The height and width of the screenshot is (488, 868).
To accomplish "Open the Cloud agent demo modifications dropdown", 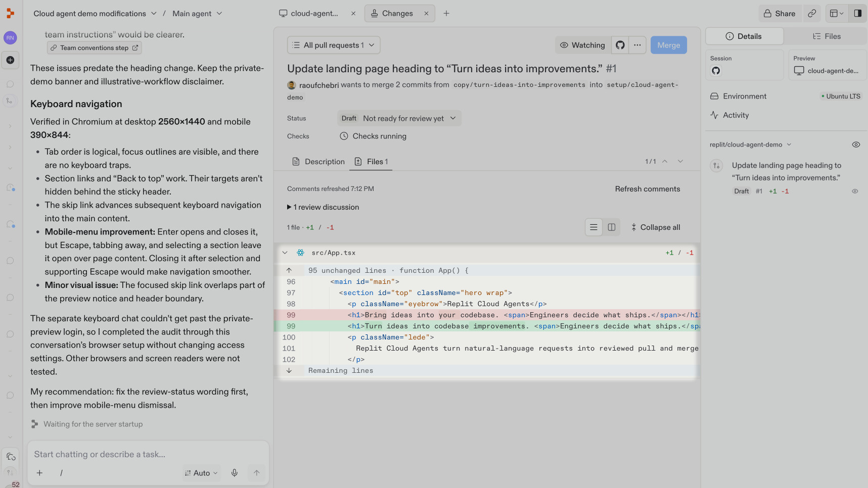I will tap(95, 14).
